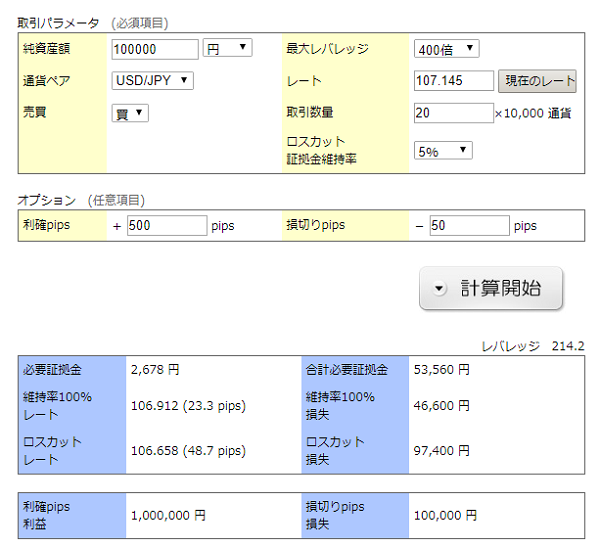Click the 利確pips field showing 500
The image size is (600, 547).
(x=167, y=225)
